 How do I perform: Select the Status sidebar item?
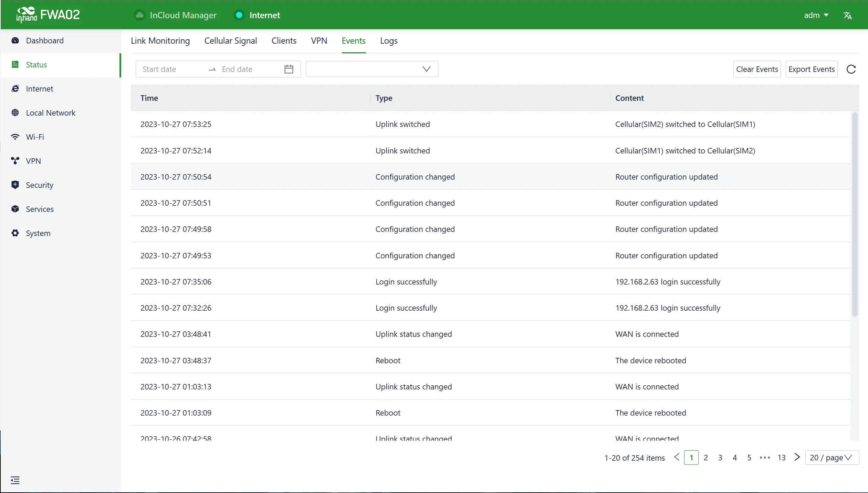(x=61, y=65)
